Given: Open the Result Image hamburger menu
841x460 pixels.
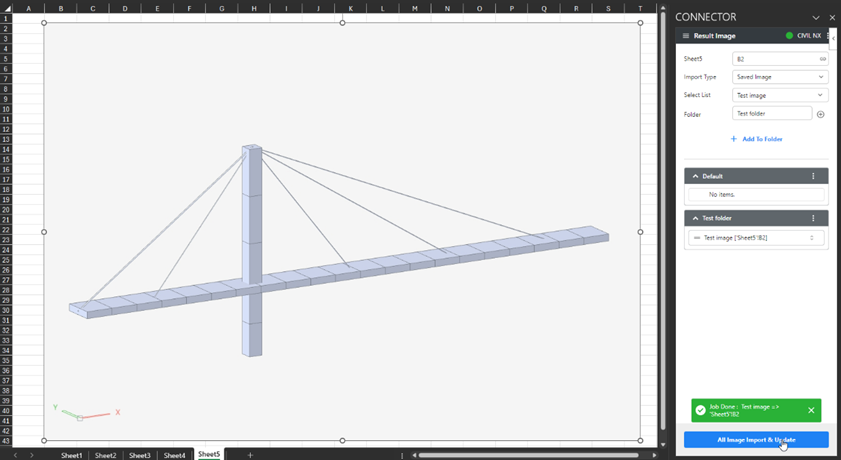Looking at the screenshot, I should click(686, 36).
